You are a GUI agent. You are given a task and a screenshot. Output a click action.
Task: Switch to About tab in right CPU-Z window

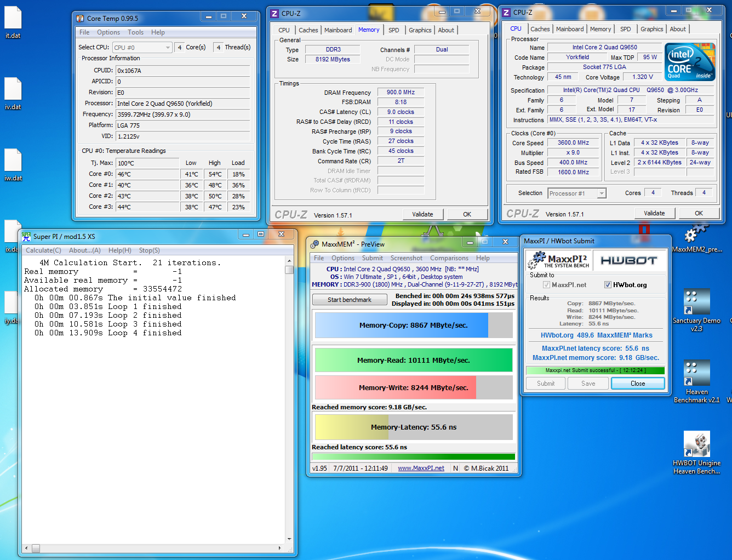point(678,29)
